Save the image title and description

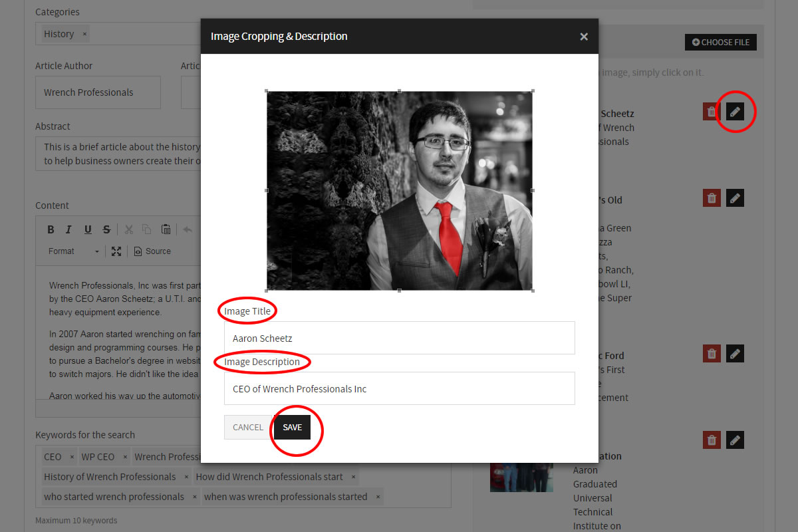292,427
